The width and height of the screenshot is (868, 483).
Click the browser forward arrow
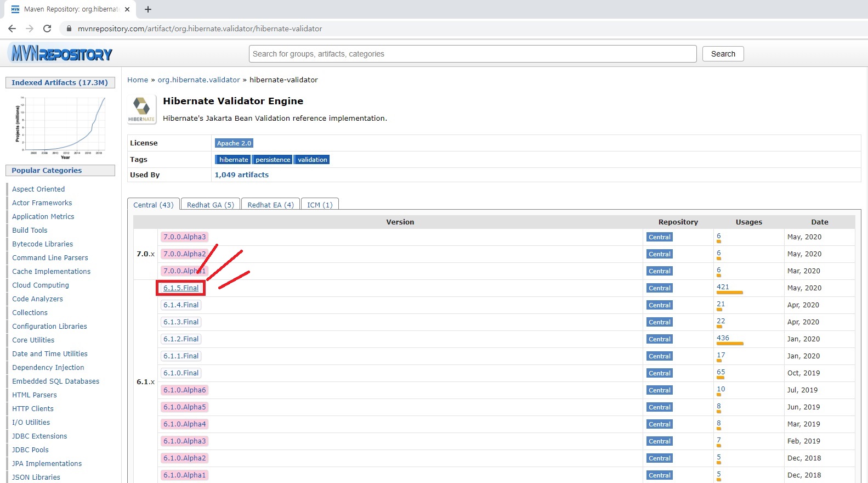coord(30,29)
